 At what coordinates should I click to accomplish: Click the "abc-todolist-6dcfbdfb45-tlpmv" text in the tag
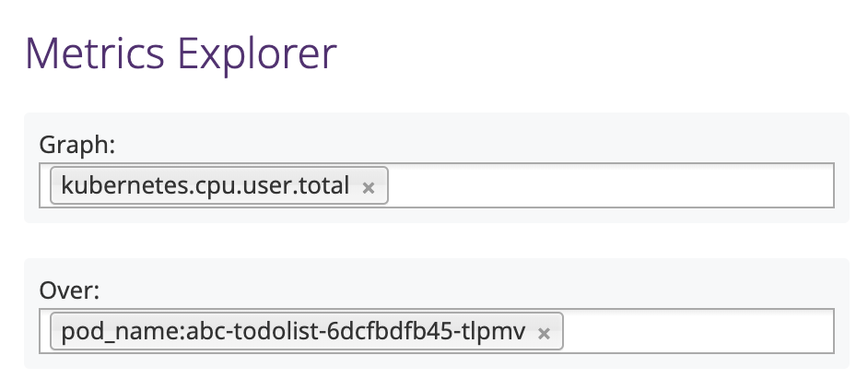(x=356, y=331)
